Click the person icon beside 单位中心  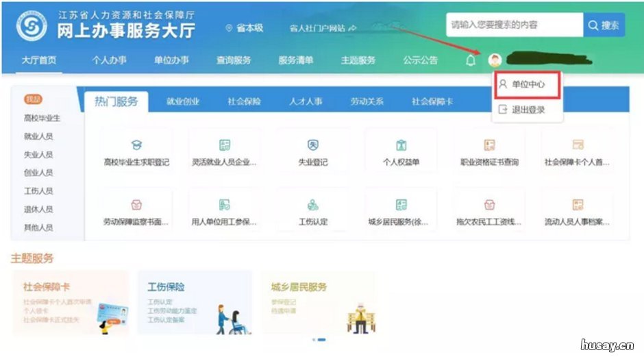click(x=503, y=84)
